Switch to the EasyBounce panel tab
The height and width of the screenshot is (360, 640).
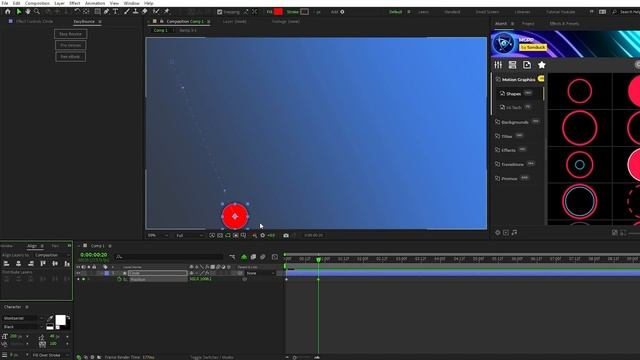(x=84, y=21)
